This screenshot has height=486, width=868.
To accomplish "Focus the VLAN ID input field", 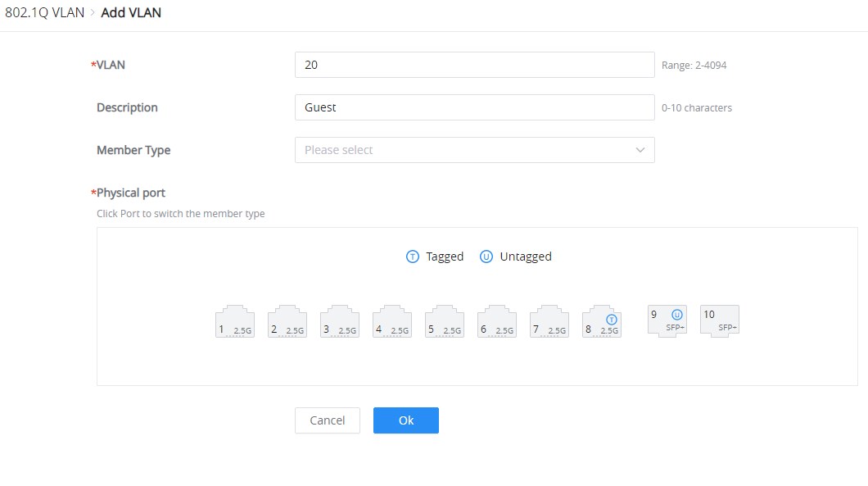I will 474,65.
